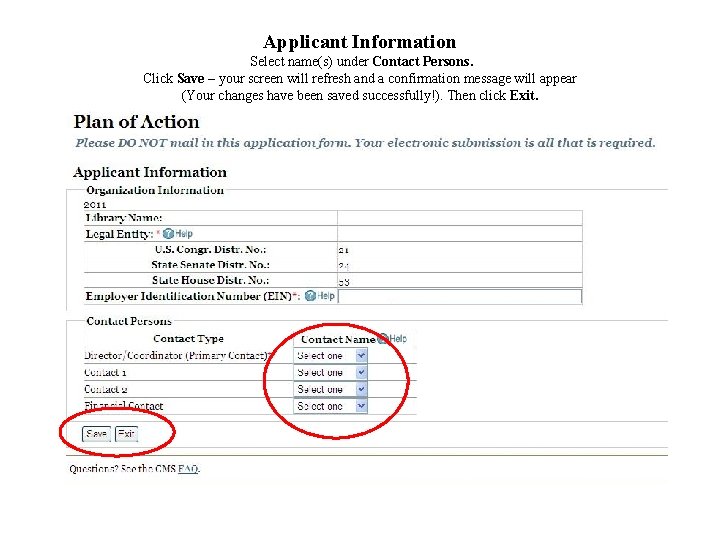This screenshot has height=540, width=720.
Task: Click the Director/Coordinator (Primary Contact) label
Action: [178, 355]
